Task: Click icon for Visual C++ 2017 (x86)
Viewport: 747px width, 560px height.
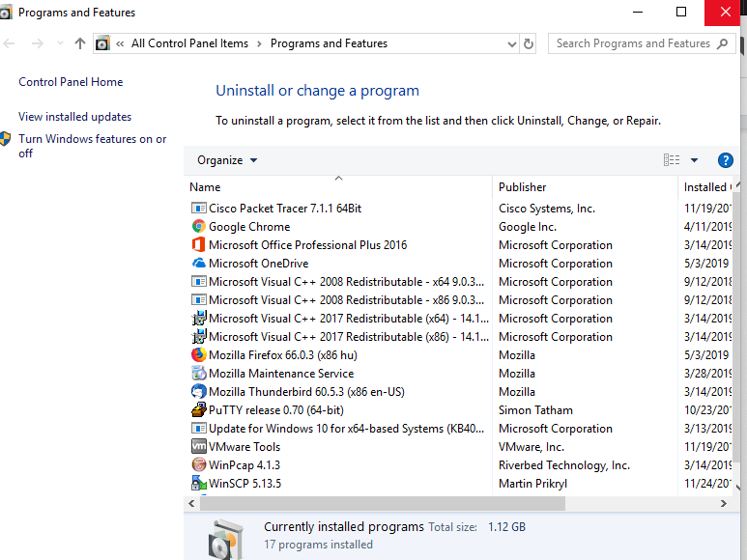Action: [x=199, y=337]
